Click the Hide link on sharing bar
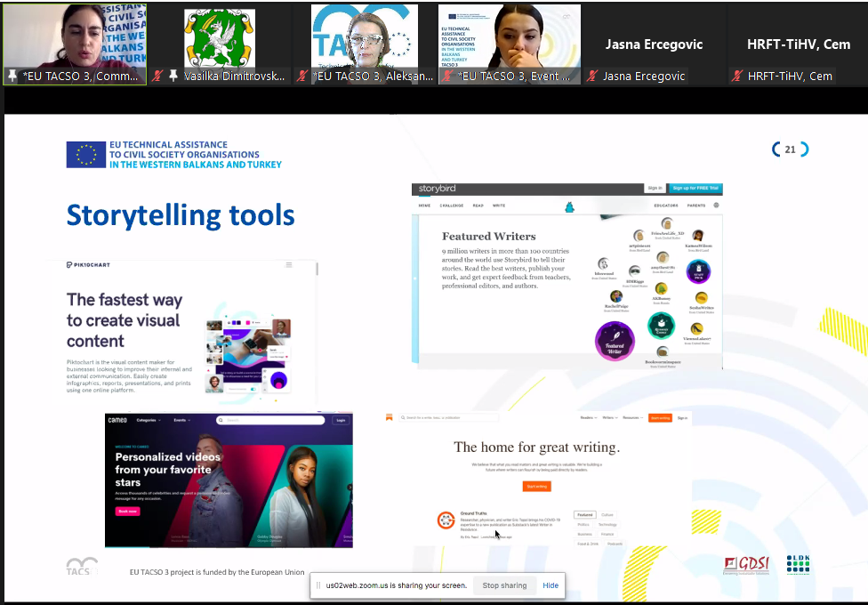Screen dimensions: 868x605 coord(551,585)
